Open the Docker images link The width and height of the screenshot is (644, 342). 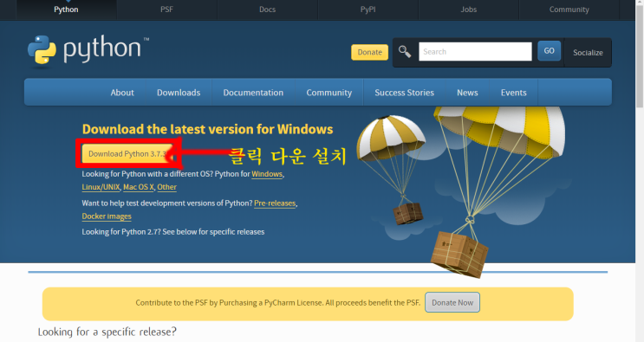click(107, 216)
